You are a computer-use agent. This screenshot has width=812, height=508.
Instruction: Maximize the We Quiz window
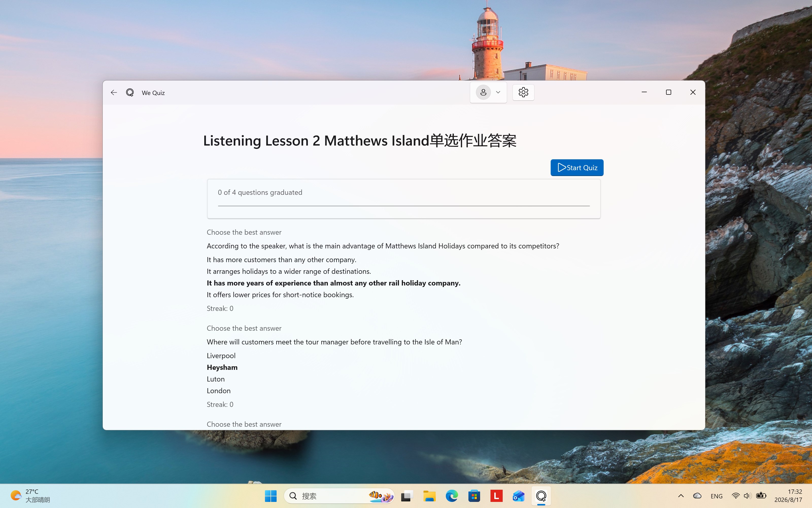(x=668, y=92)
